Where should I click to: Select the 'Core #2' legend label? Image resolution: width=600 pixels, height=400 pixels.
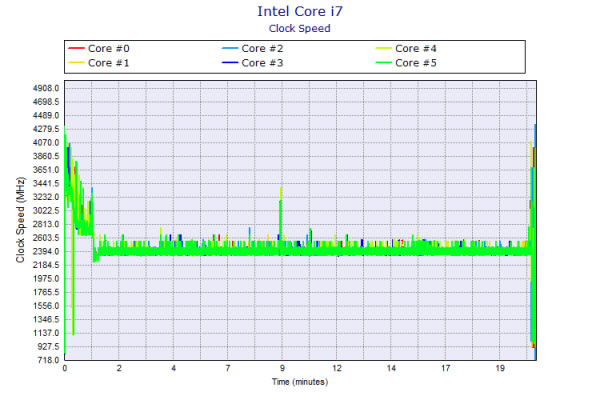click(x=262, y=49)
